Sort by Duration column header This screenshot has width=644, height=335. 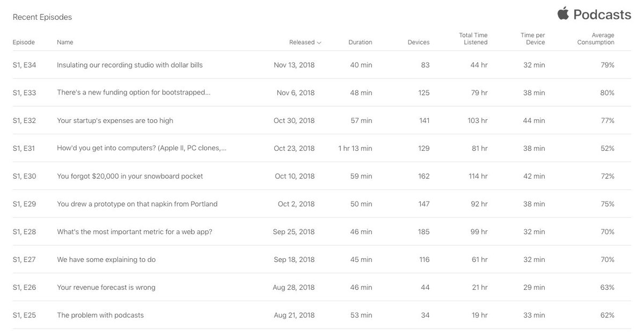pos(360,42)
